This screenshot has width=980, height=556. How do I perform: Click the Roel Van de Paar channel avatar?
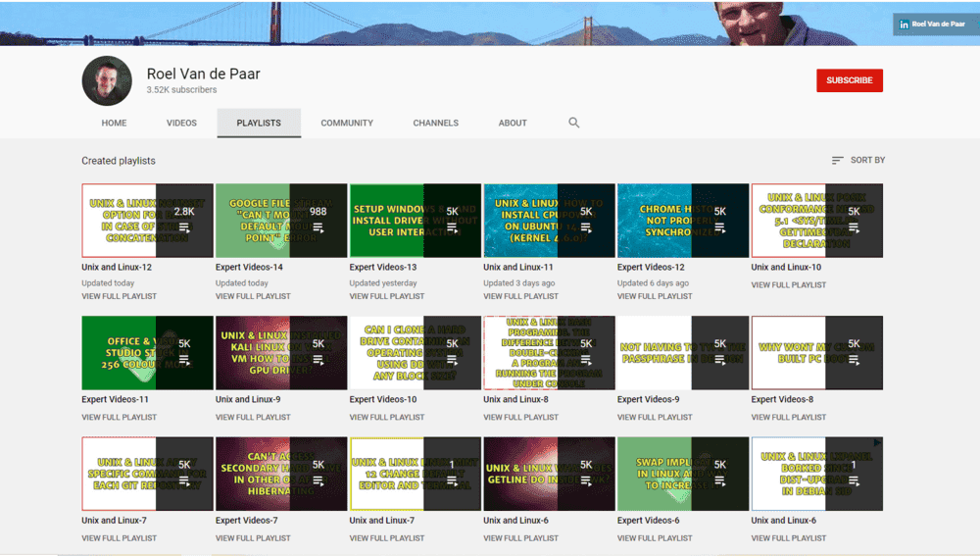[107, 80]
